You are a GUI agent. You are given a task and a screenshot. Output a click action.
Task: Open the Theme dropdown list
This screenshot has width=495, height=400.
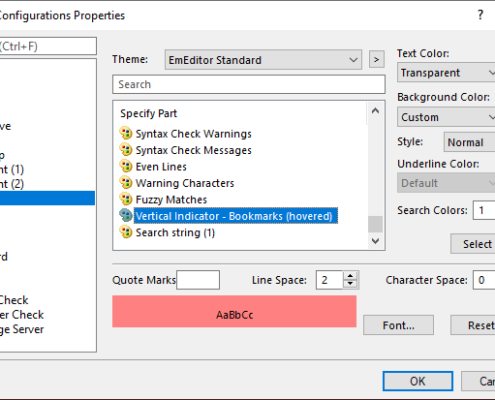[x=263, y=60]
